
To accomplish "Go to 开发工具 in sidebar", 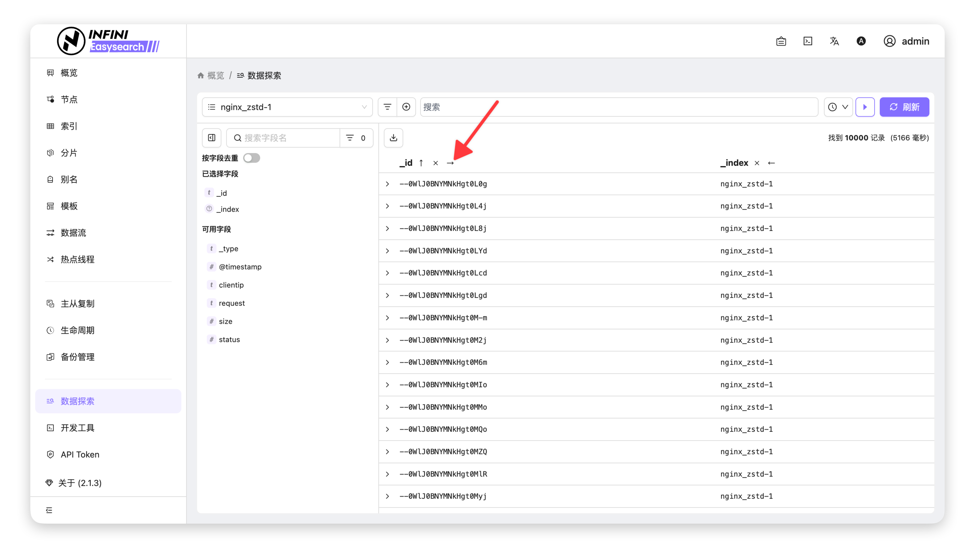I will pyautogui.click(x=77, y=428).
